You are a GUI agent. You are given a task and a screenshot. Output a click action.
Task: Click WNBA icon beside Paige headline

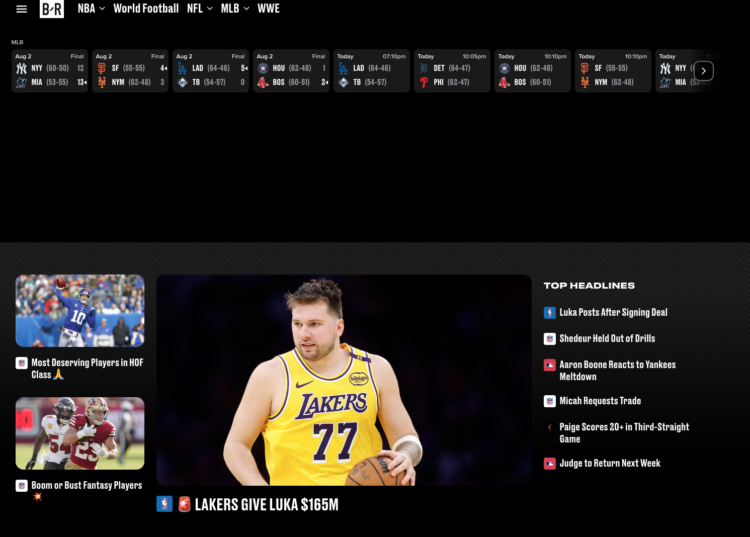tap(550, 427)
